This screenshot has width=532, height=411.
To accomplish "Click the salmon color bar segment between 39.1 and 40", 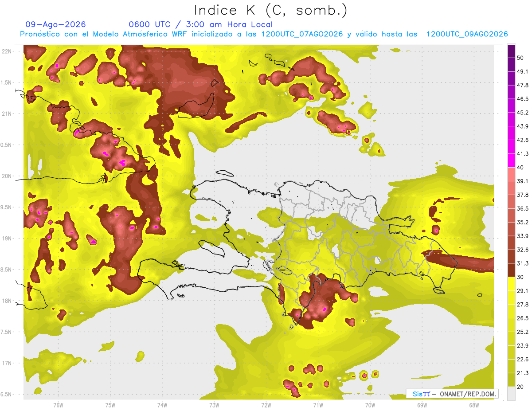I will click(511, 174).
